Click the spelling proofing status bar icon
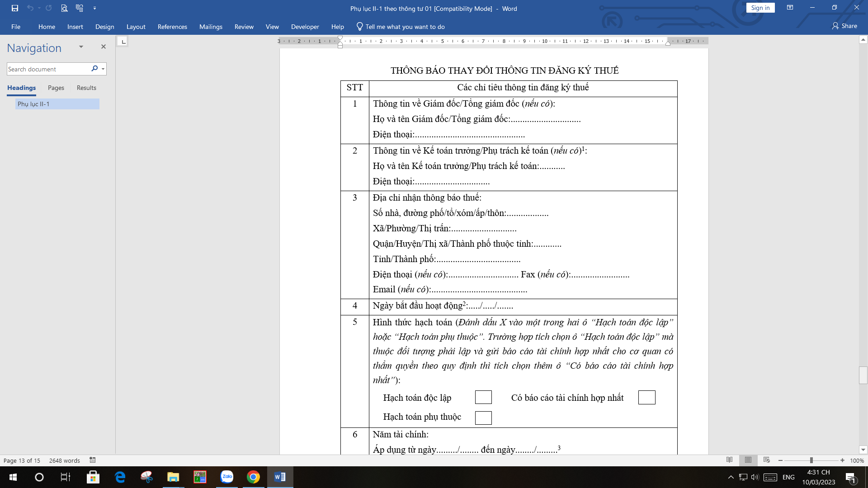This screenshot has width=868, height=488. tap(93, 460)
